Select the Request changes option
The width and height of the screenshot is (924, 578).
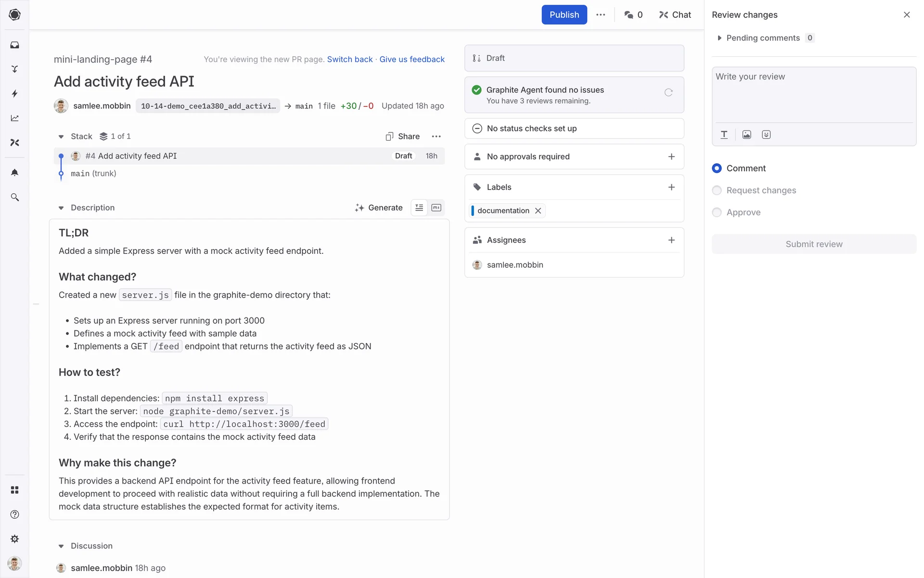(x=717, y=190)
